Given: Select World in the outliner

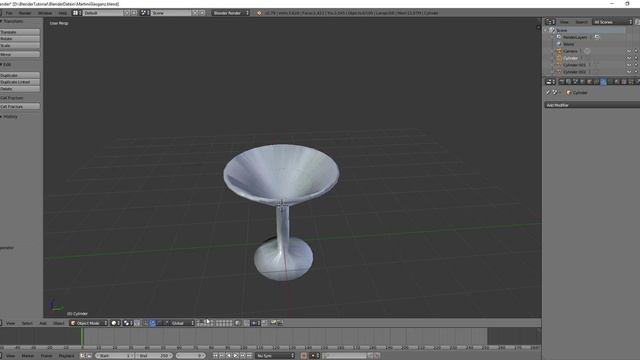Looking at the screenshot, I should pos(569,44).
